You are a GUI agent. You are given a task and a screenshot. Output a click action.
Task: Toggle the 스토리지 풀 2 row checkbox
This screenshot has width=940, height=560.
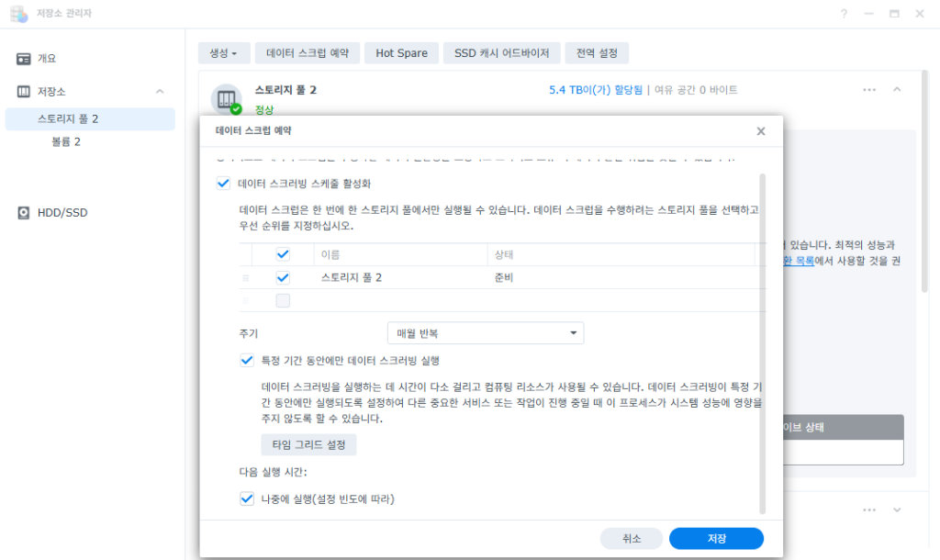tap(283, 277)
